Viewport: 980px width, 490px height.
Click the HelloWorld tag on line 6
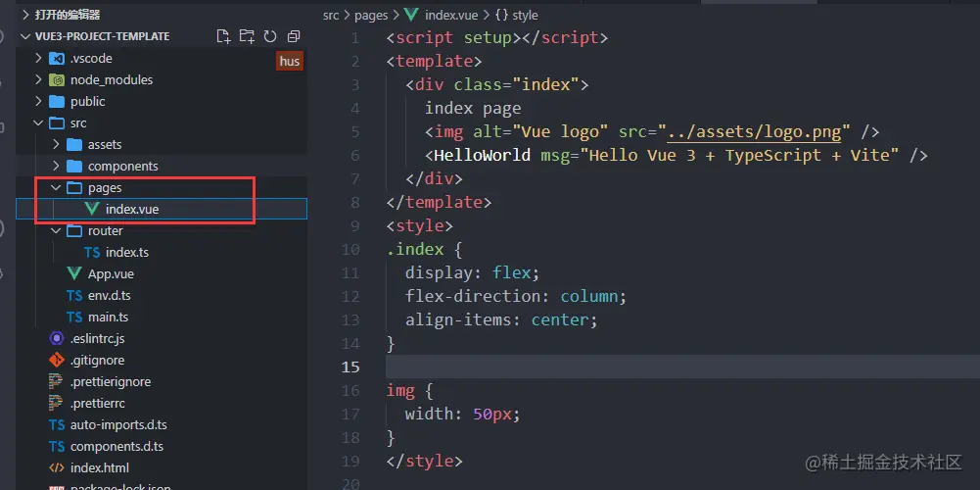point(482,155)
